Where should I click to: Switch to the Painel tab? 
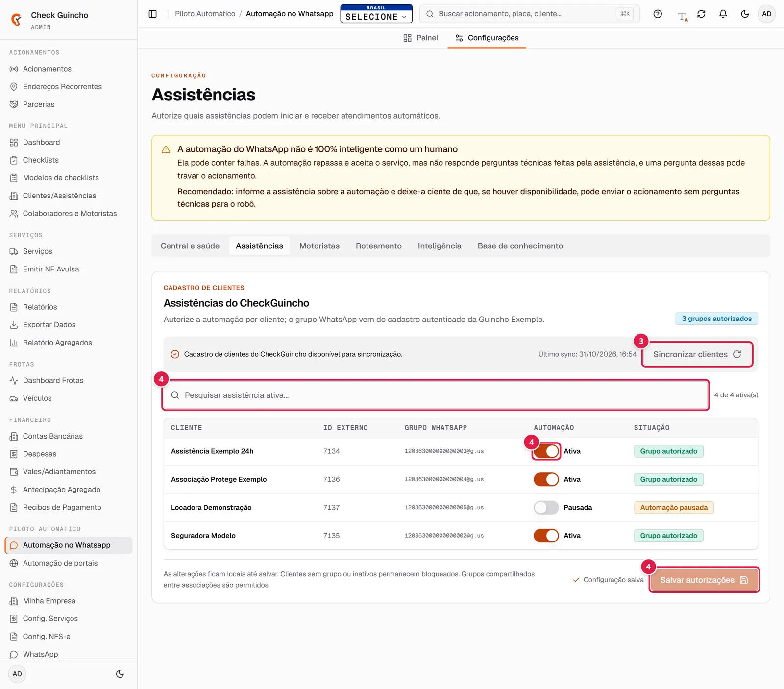420,38
